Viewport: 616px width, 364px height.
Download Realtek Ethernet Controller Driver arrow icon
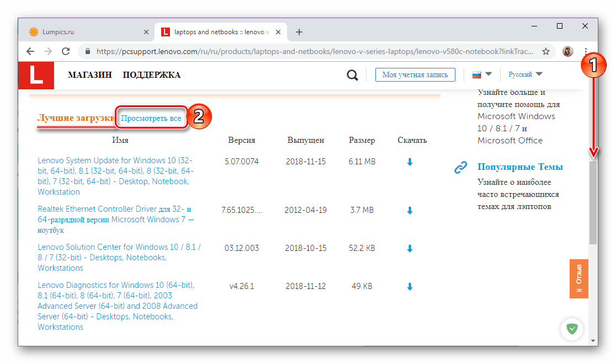410,211
